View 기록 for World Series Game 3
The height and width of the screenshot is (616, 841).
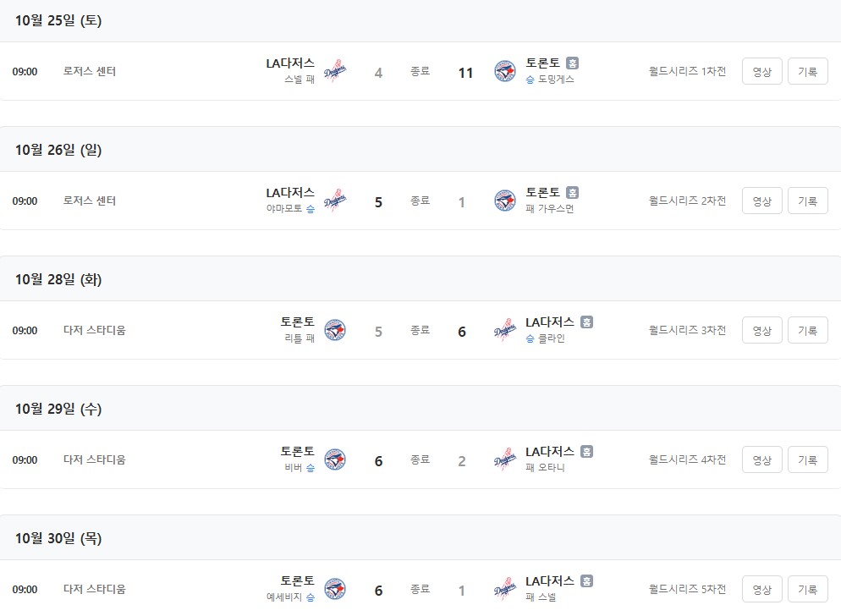[x=807, y=330]
